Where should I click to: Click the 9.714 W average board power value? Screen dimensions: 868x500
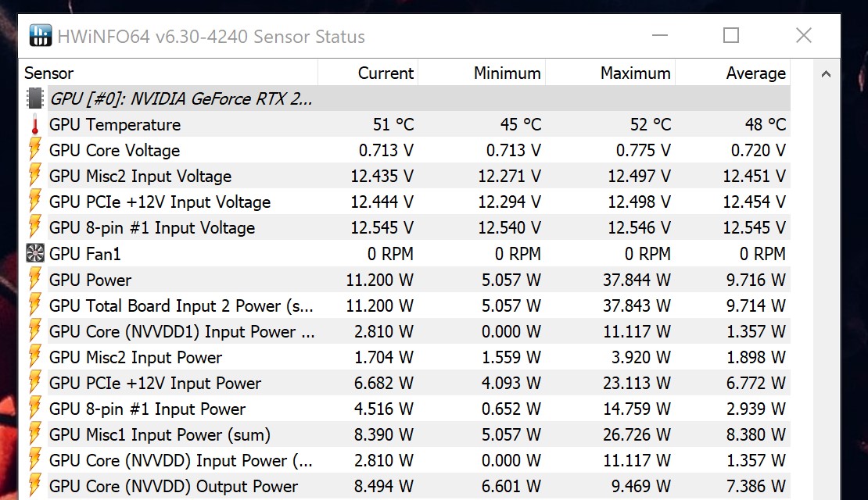[755, 305]
